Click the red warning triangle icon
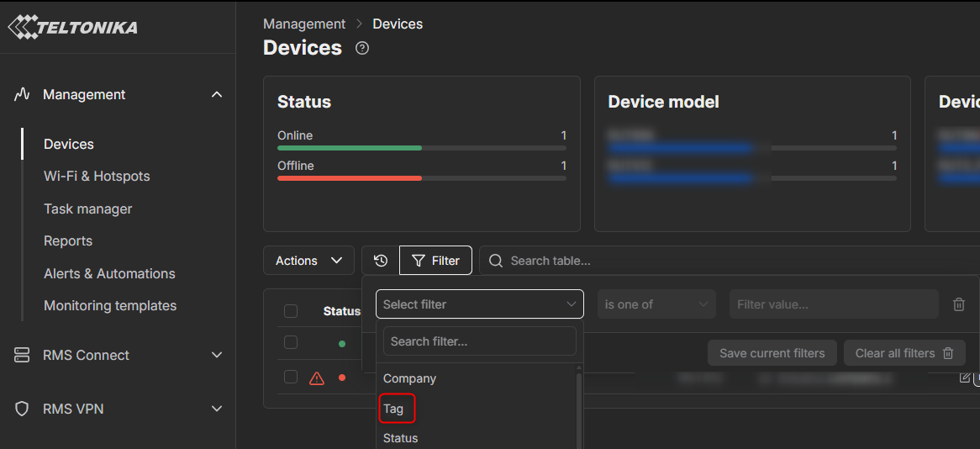The image size is (980, 449). 317,378
